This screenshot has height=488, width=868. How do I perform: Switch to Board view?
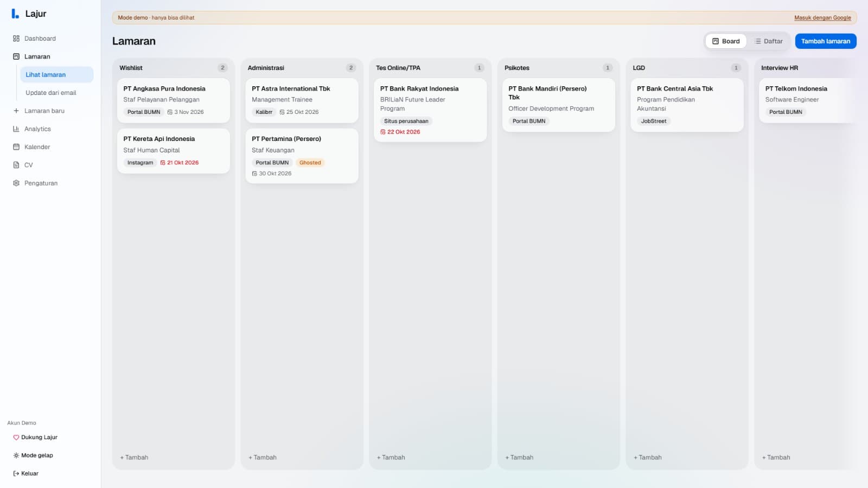click(726, 41)
